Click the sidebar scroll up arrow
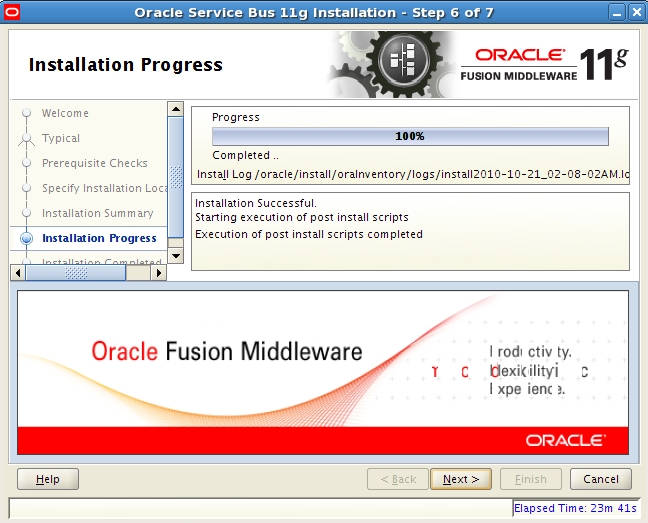The height and width of the screenshot is (523, 648). [176, 109]
